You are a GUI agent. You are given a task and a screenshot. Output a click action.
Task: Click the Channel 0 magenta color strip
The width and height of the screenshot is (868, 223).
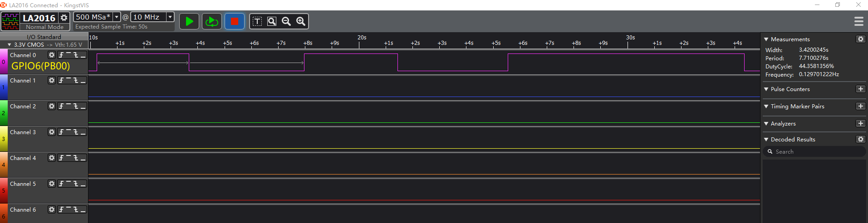pos(4,62)
